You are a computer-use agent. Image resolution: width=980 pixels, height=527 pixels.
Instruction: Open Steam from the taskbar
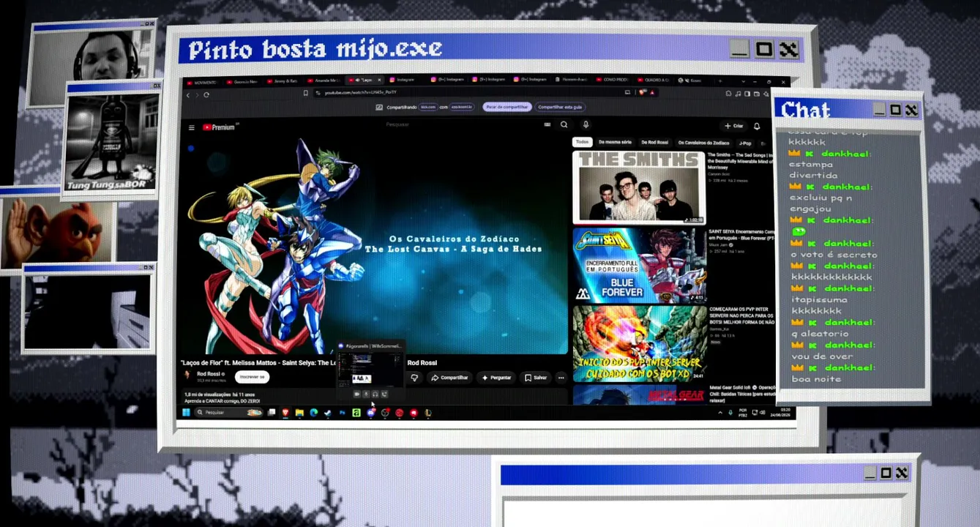pos(328,413)
